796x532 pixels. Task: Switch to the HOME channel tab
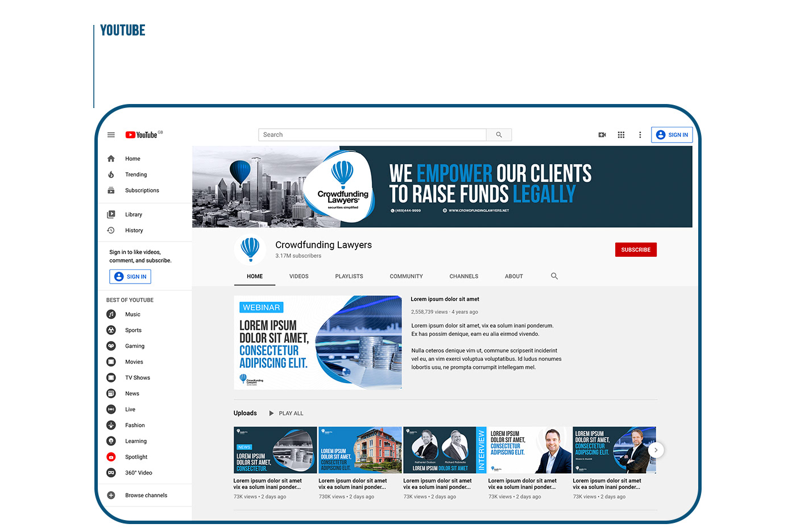(255, 276)
